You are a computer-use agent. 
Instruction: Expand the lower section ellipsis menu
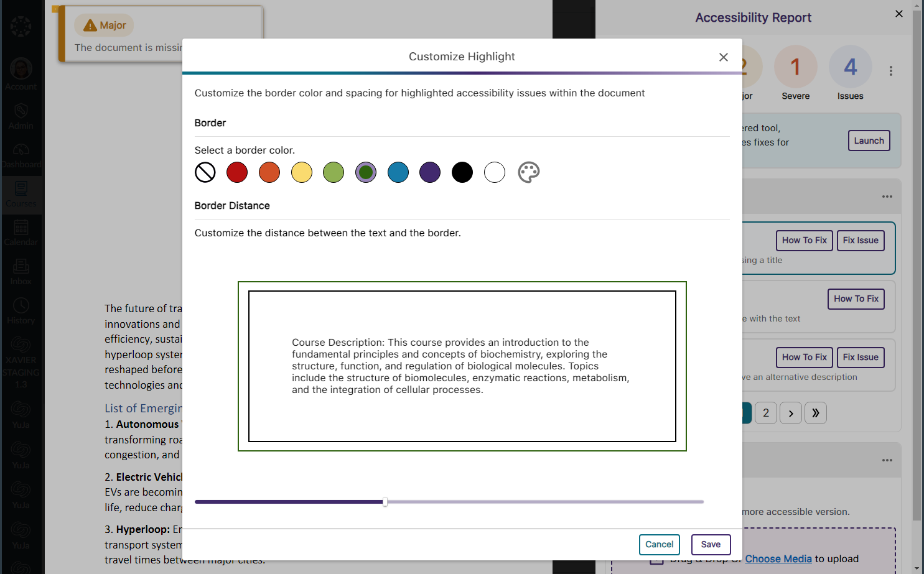(887, 460)
